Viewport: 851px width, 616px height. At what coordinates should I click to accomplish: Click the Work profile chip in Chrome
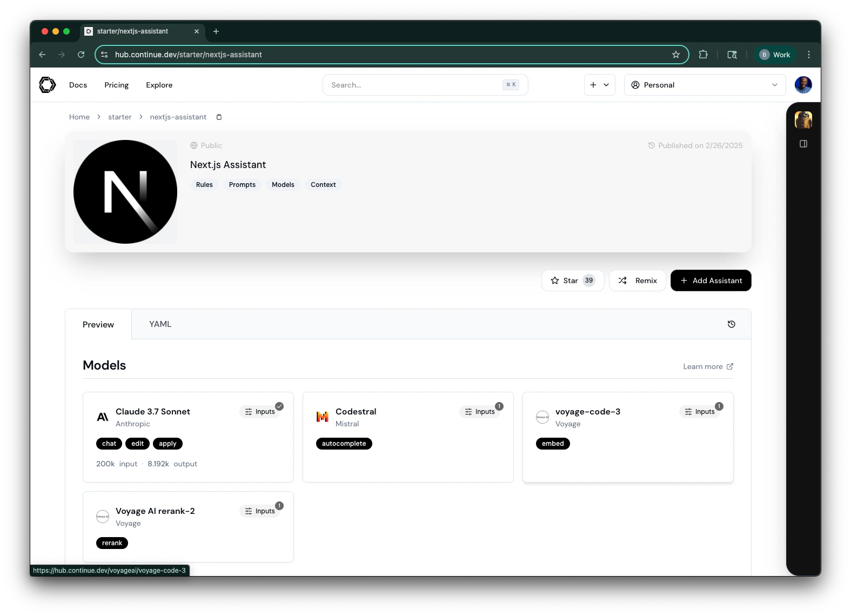click(775, 55)
